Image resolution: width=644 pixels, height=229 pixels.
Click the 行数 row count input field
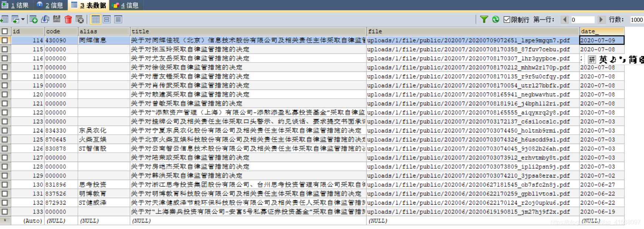637,20
